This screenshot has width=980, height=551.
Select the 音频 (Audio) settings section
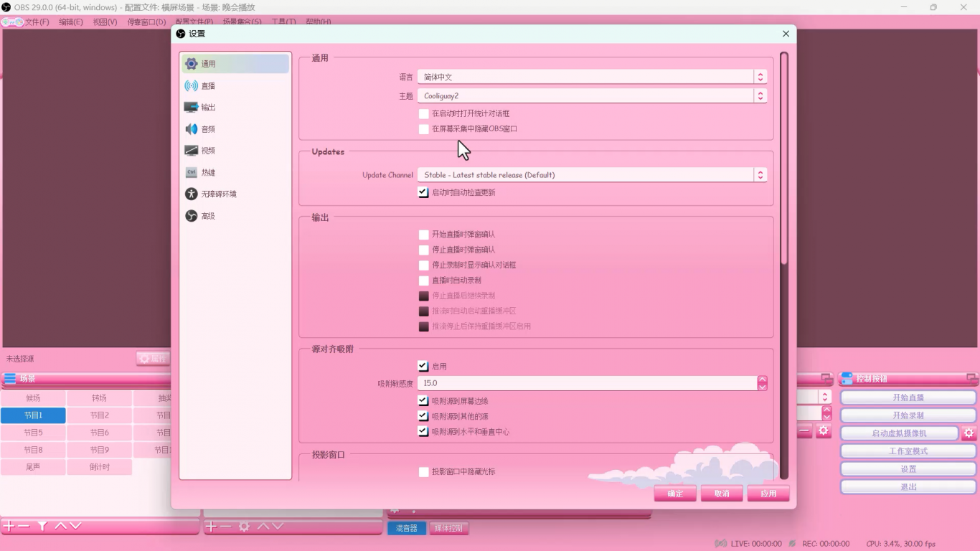(208, 129)
